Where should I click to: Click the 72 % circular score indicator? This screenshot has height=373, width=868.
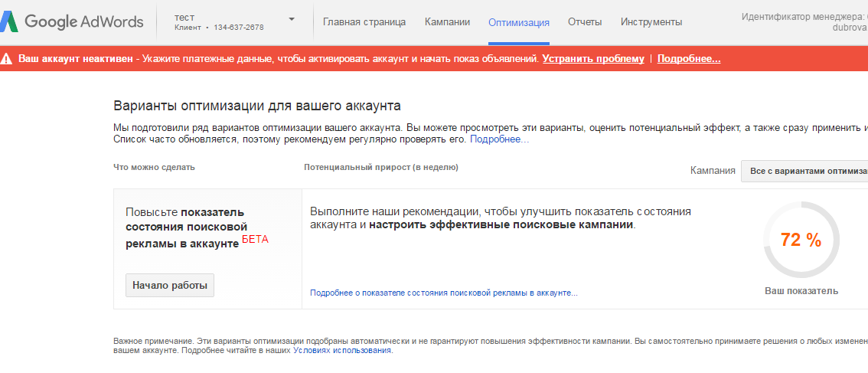(x=801, y=240)
